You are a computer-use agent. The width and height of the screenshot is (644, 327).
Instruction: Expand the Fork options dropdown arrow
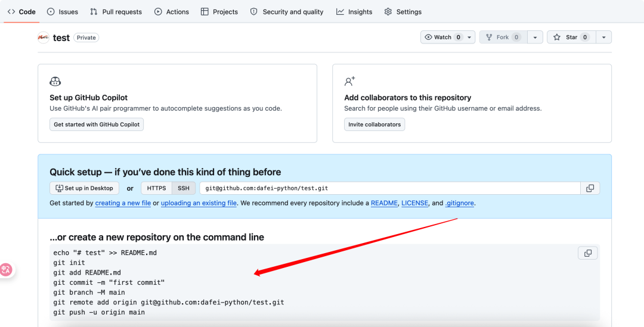pos(535,38)
